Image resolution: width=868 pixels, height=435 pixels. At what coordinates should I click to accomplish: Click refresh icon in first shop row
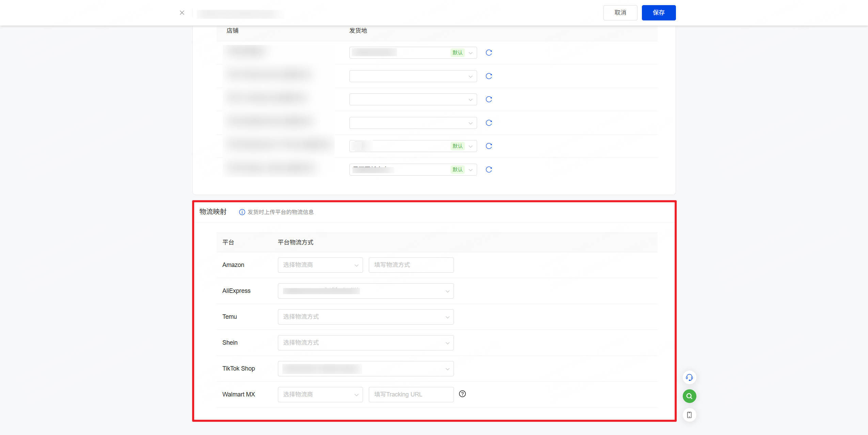point(489,52)
